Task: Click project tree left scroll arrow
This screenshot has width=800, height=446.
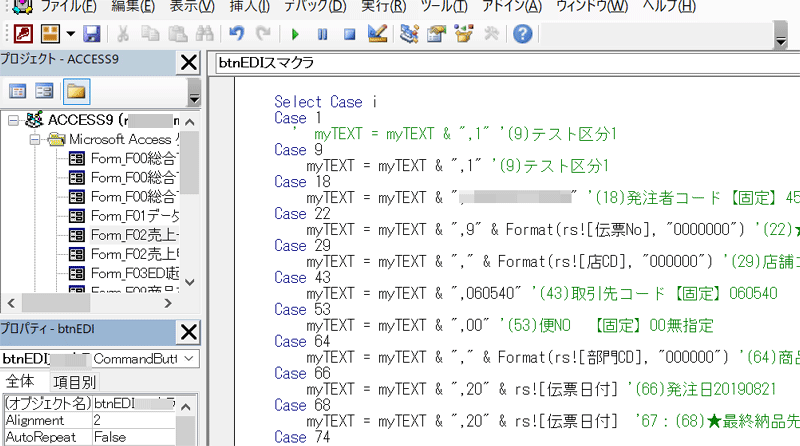Action: coord(11,303)
